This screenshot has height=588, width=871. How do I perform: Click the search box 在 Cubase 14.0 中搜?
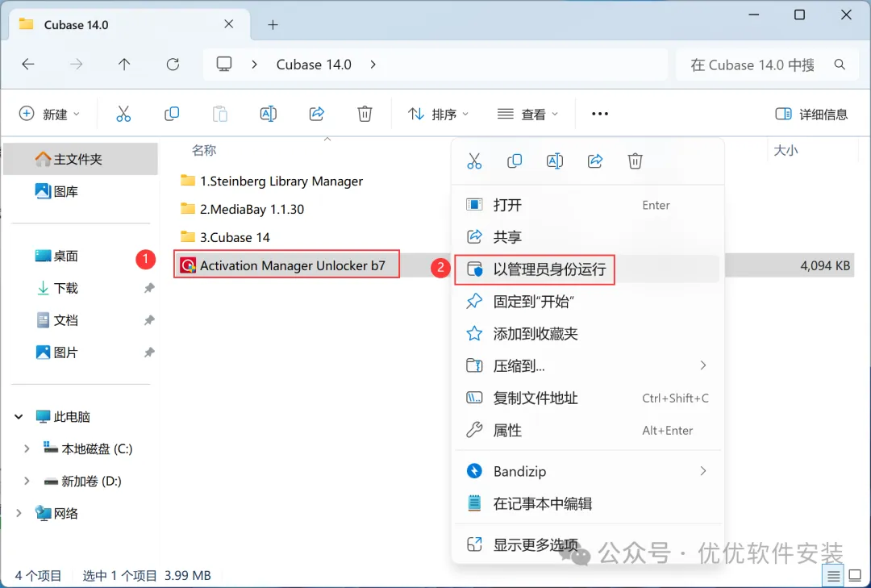(x=752, y=65)
